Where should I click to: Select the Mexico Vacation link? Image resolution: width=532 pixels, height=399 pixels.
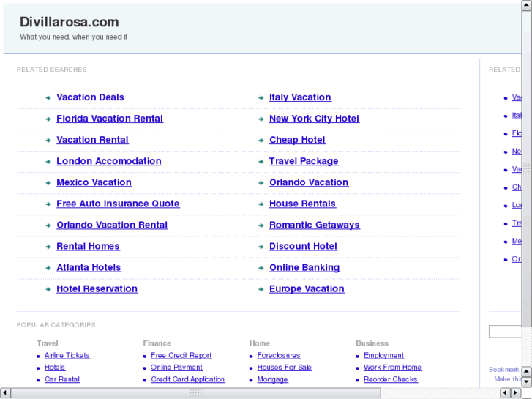[94, 182]
